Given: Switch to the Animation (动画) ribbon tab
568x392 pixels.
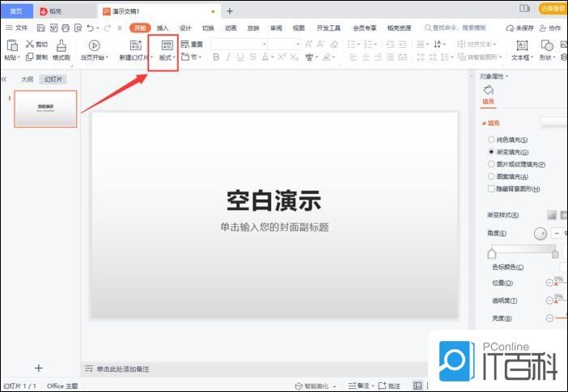Looking at the screenshot, I should click(231, 27).
